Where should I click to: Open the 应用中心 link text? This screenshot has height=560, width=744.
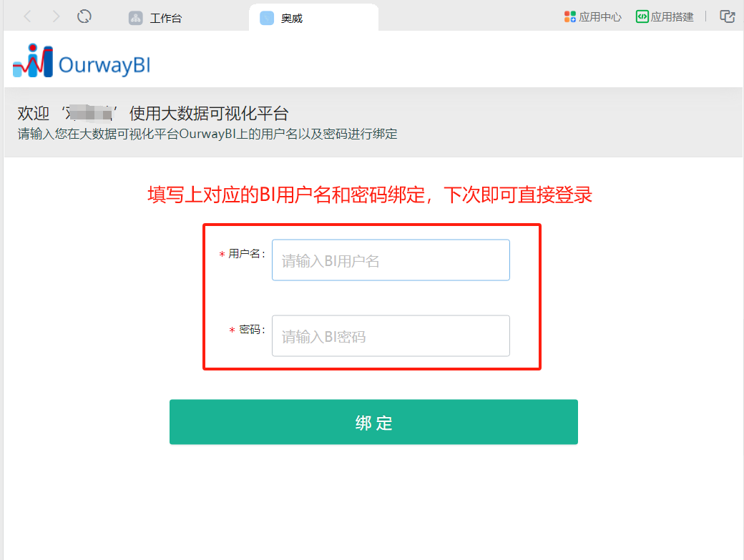point(599,17)
